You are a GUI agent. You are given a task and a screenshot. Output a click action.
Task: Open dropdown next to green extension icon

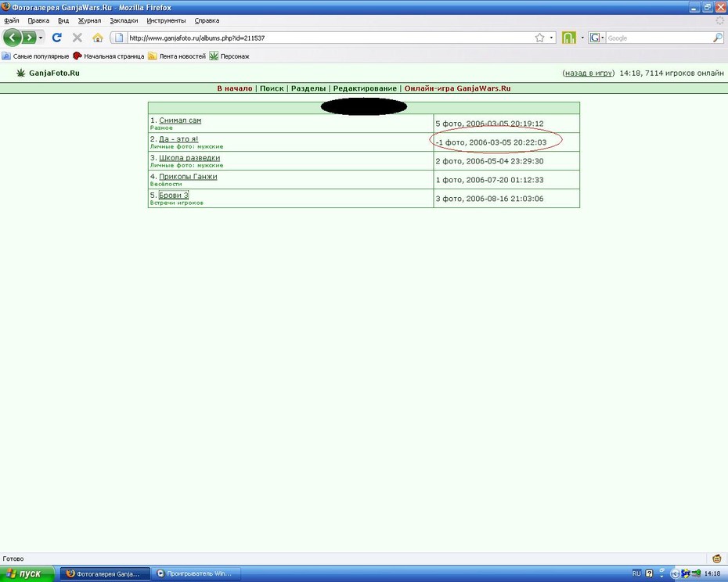582,38
